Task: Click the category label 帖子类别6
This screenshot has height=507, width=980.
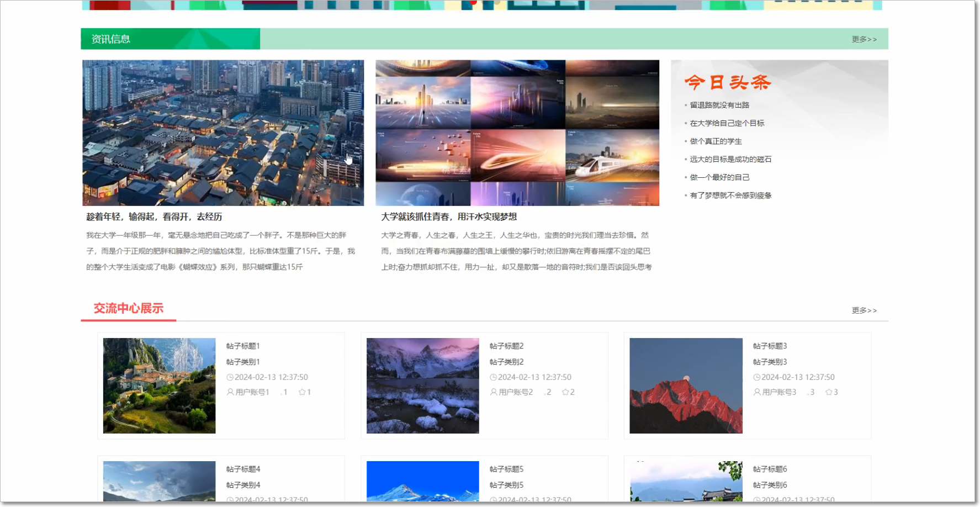Action: pos(770,485)
